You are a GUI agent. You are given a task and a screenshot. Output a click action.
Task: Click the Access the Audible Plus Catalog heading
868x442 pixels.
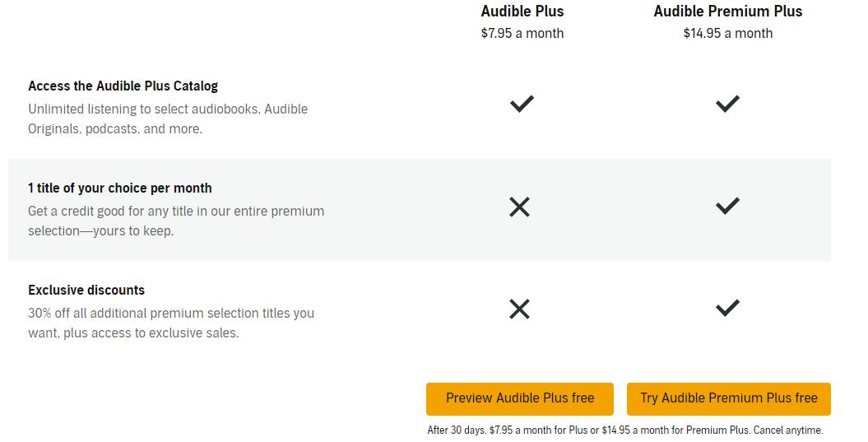pyautogui.click(x=123, y=86)
